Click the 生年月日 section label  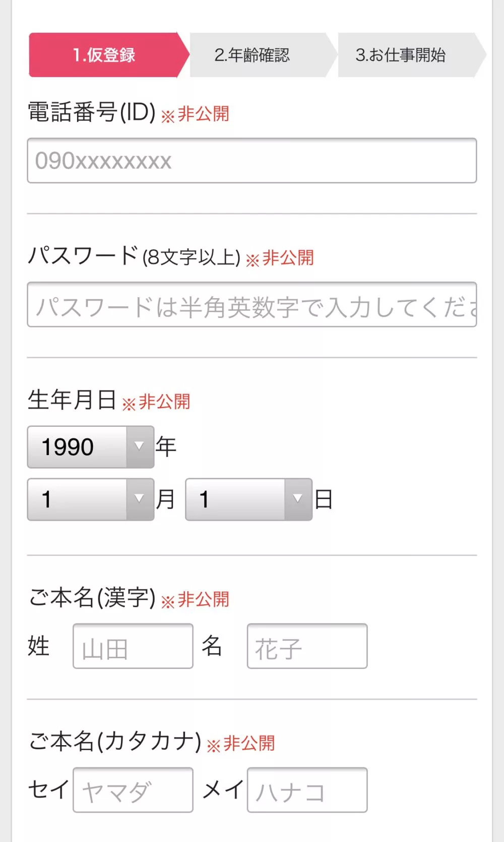[x=72, y=400]
